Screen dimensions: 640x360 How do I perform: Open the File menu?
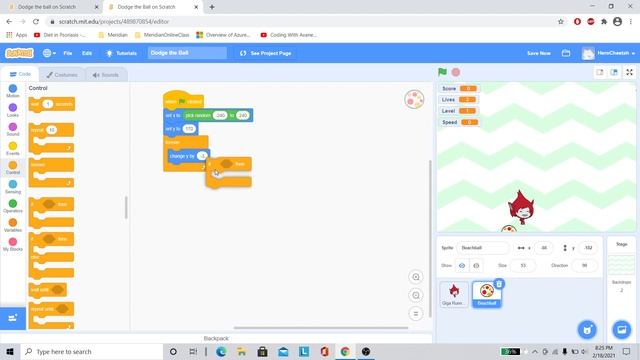(68, 53)
